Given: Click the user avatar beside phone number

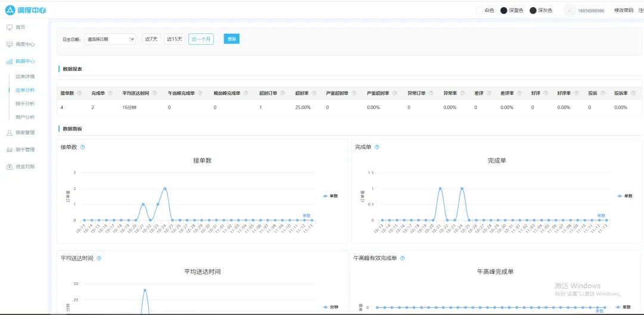Looking at the screenshot, I should [569, 10].
